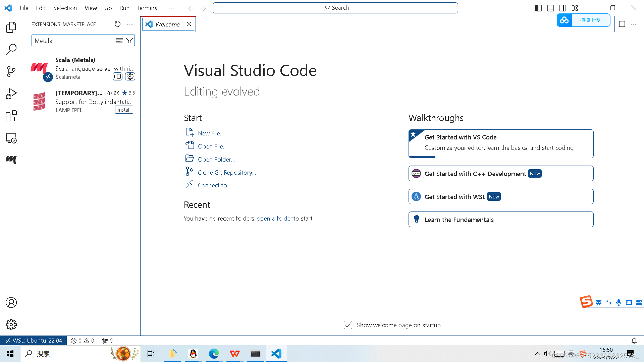The height and width of the screenshot is (362, 644).
Task: Open the QQ penguin app in taskbar
Action: (x=193, y=354)
